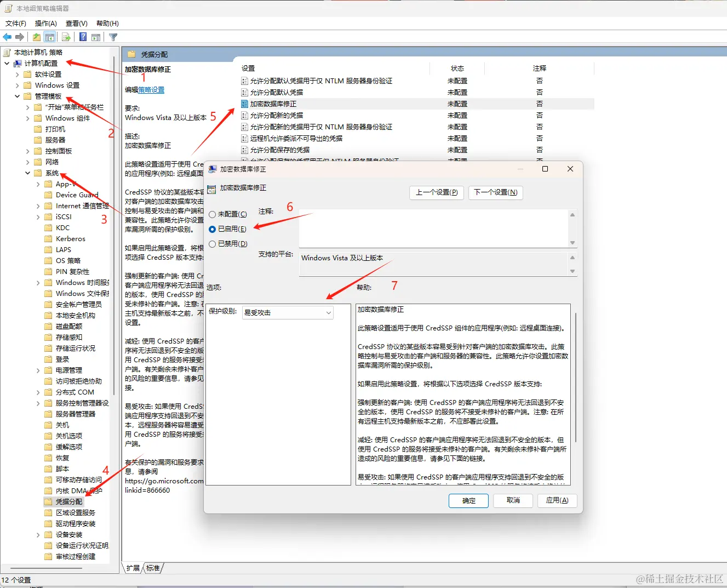Click 下一个设置(N) button
This screenshot has height=588, width=727.
(495, 192)
